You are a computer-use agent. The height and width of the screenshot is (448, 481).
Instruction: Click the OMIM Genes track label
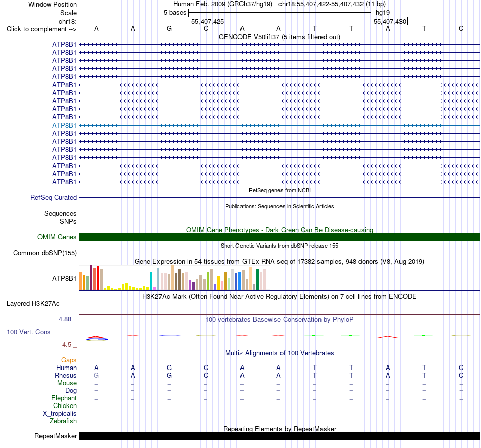[57, 237]
